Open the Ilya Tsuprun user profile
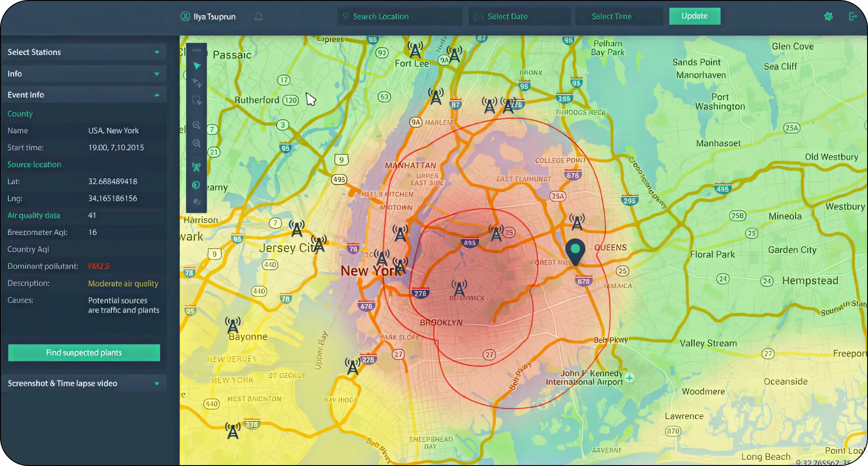Screen dimensions: 868x466 click(x=208, y=17)
